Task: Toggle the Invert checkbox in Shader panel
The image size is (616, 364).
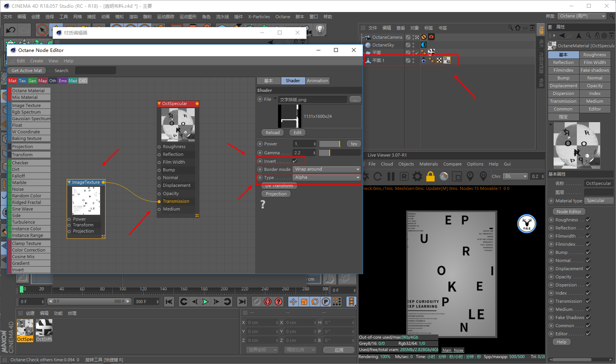Action: 294,161
